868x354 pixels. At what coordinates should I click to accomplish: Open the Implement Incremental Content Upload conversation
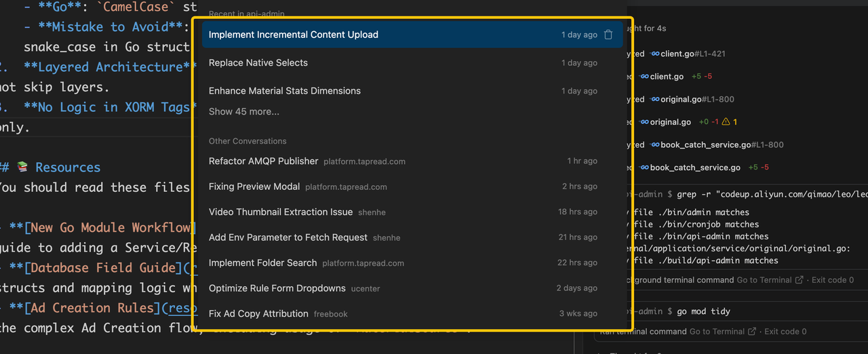tap(294, 35)
